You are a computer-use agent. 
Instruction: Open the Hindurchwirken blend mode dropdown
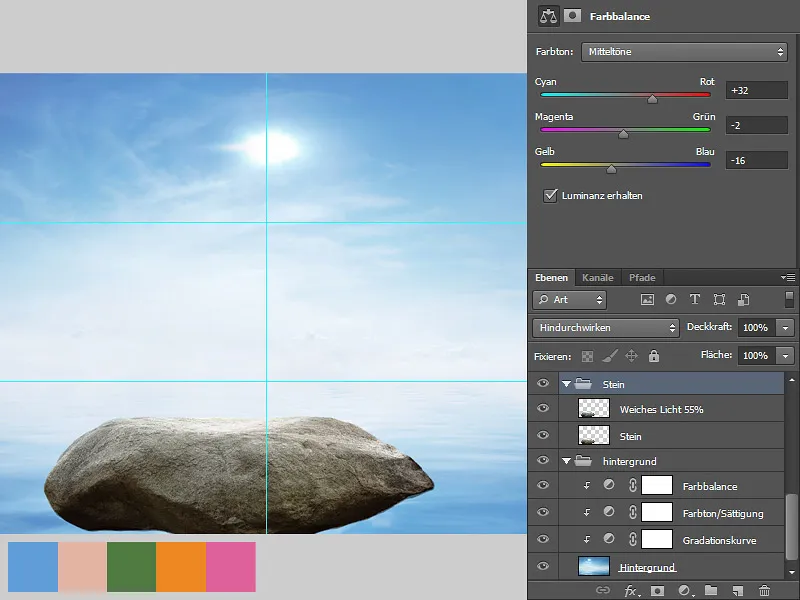(606, 328)
